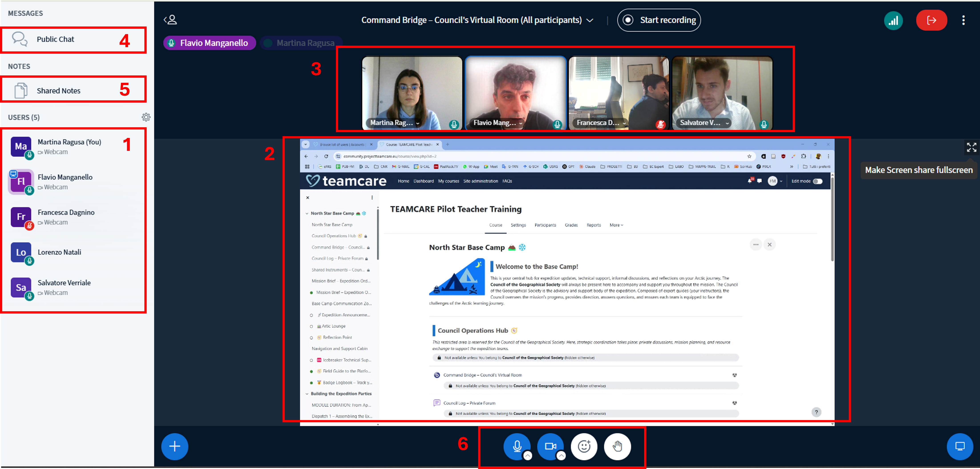Click the blue plus actions button
Image resolution: width=980 pixels, height=469 pixels.
pos(175,446)
